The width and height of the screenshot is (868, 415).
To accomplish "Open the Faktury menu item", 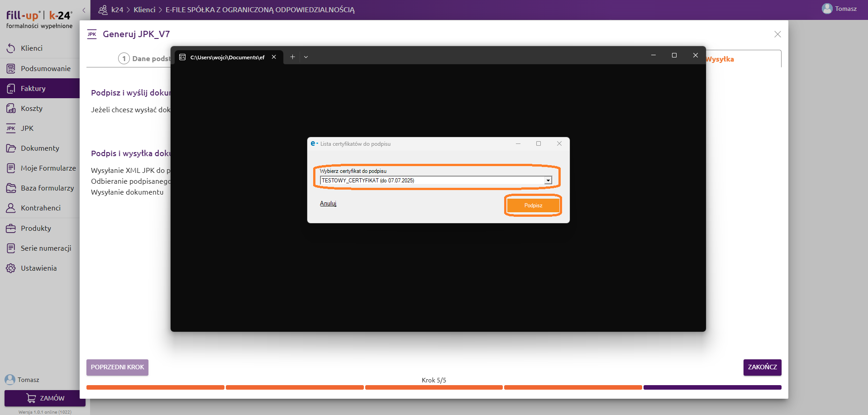I will pos(33,89).
